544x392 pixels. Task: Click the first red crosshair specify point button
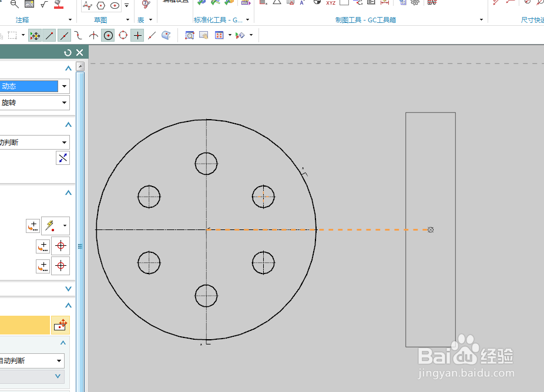(x=61, y=246)
